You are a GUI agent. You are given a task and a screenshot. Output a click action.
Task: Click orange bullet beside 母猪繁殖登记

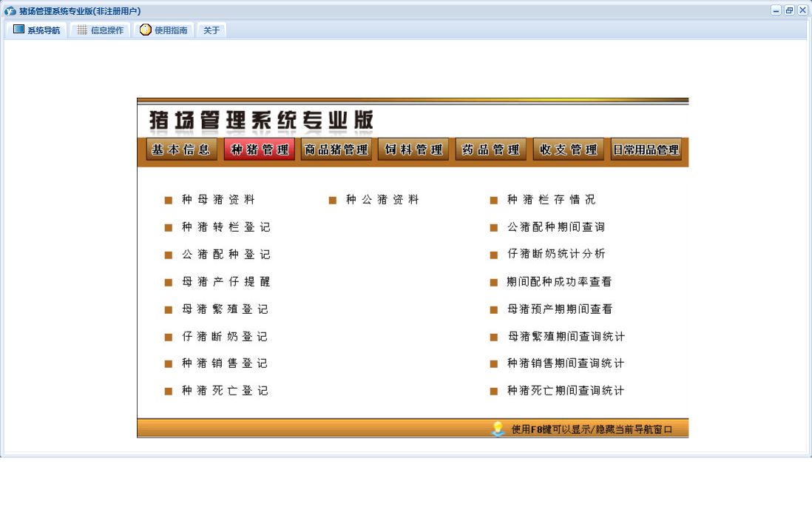[169, 310]
